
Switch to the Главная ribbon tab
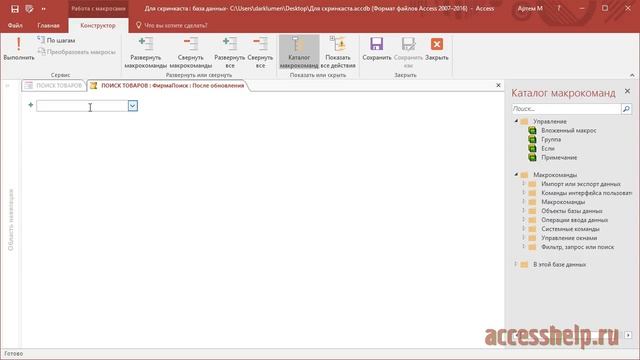(x=49, y=25)
